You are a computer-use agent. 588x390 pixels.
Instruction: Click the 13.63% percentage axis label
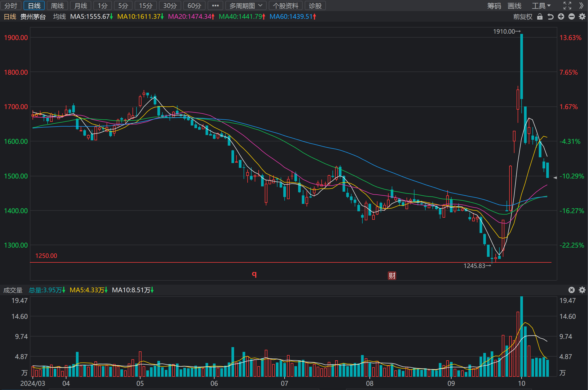(570, 38)
